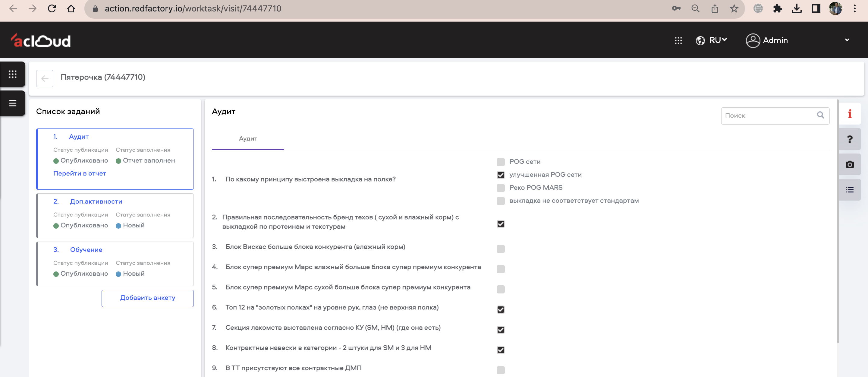The width and height of the screenshot is (868, 377).
Task: Check Блок Вискас больше блока конкурента
Action: (500, 249)
